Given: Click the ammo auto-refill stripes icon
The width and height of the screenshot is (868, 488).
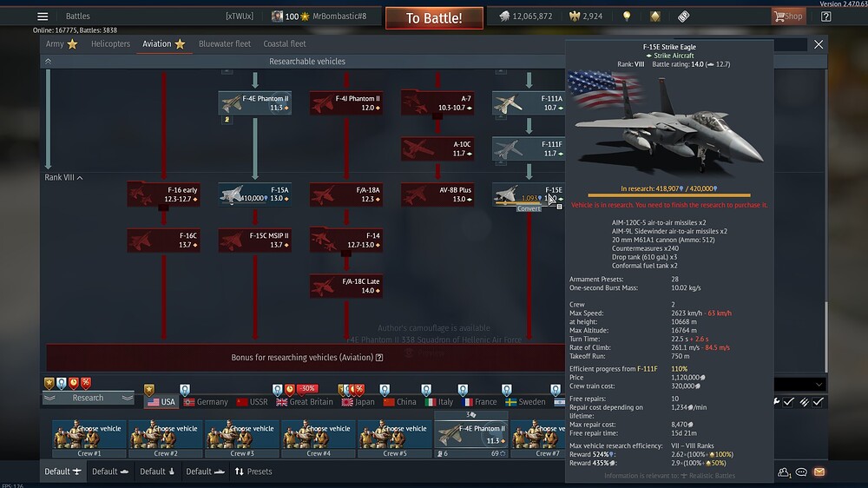Looking at the screenshot, I should [x=804, y=401].
